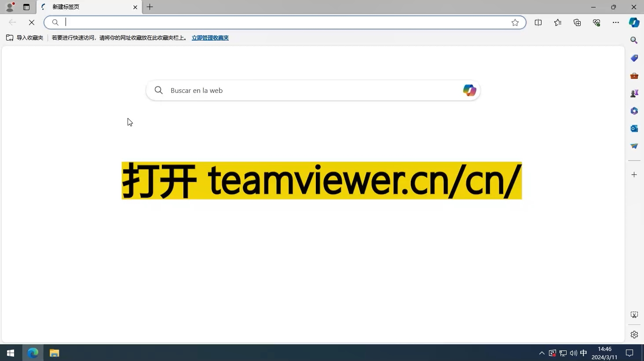
Task: Click the sidebar screenshot icon
Action: tap(634, 315)
